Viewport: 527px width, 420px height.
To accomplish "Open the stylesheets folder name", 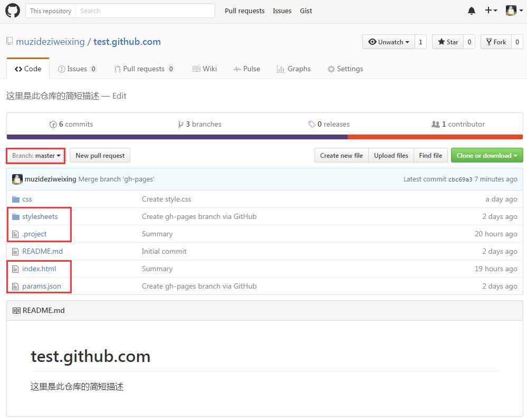I will point(40,216).
